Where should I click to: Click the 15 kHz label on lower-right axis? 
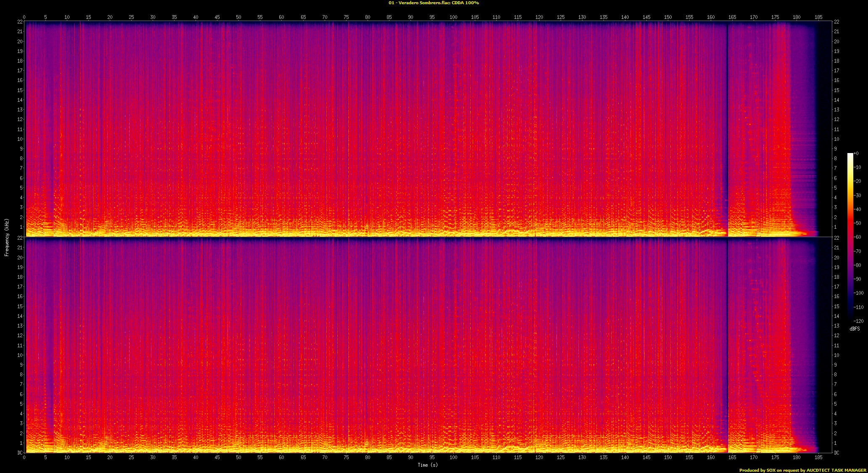click(x=836, y=306)
